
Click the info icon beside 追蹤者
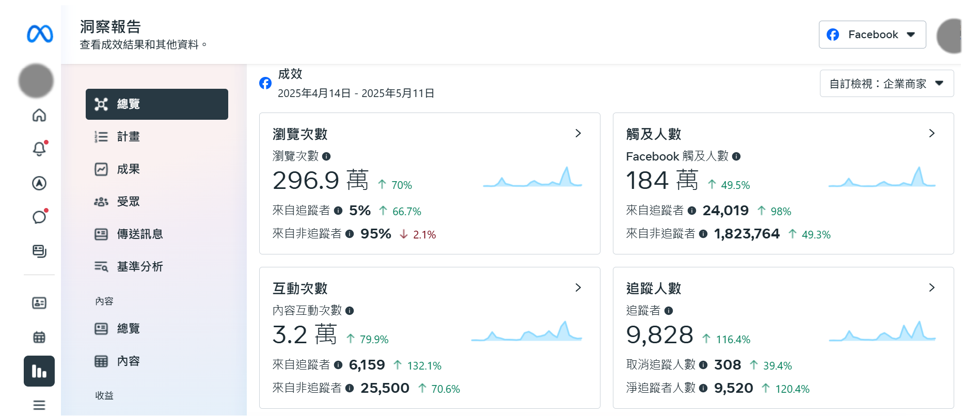click(669, 311)
